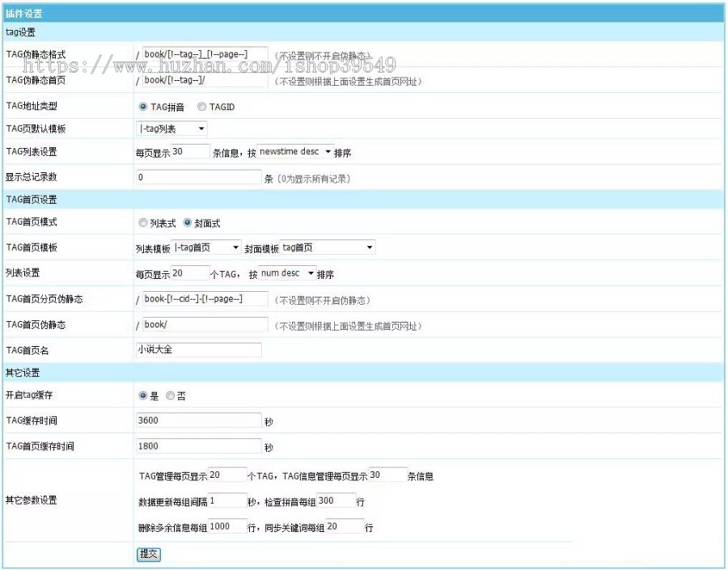Open the 列表模板 |-tag首页 dropdown
This screenshot has width=728, height=570.
click(x=206, y=247)
